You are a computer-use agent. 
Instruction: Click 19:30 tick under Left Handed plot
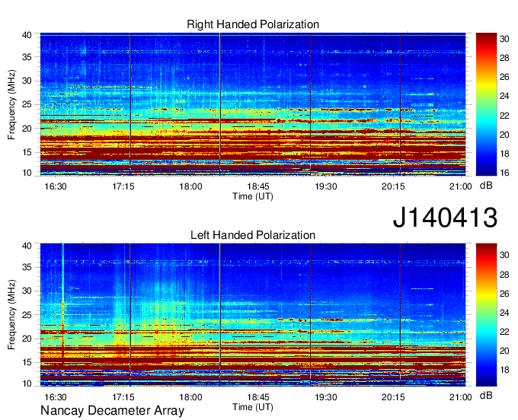[x=326, y=397]
